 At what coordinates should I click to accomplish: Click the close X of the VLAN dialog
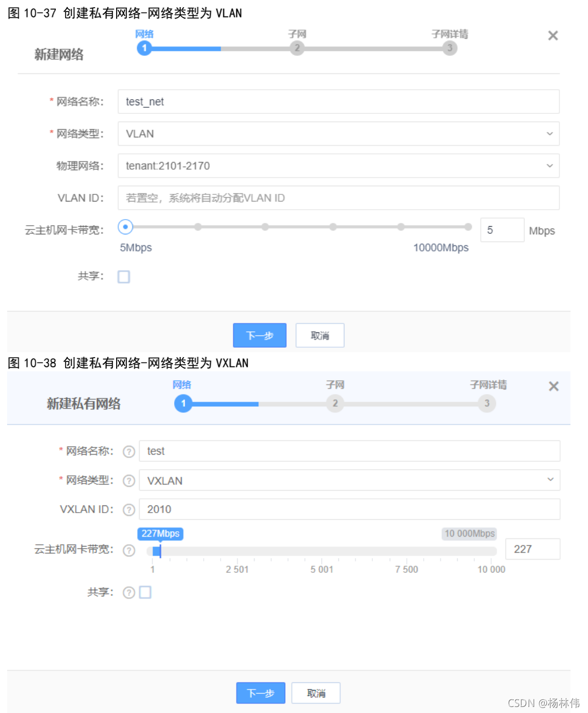click(x=552, y=35)
